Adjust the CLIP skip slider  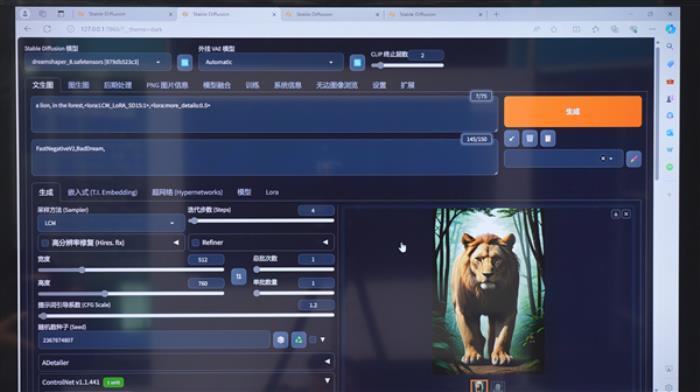407,66
